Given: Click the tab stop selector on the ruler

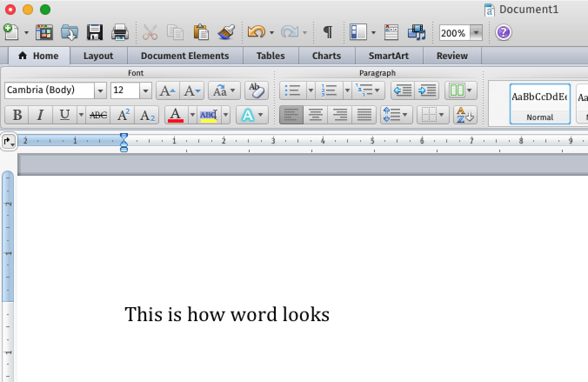Looking at the screenshot, I should click(x=9, y=141).
